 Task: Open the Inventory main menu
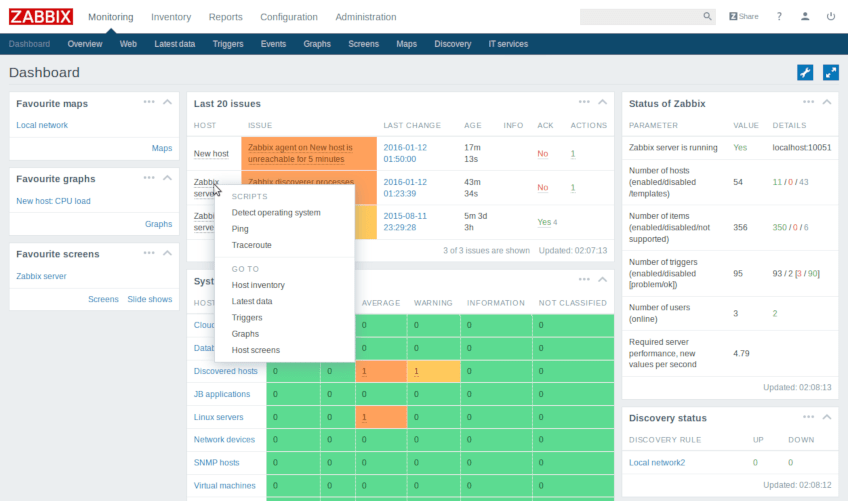pos(171,17)
